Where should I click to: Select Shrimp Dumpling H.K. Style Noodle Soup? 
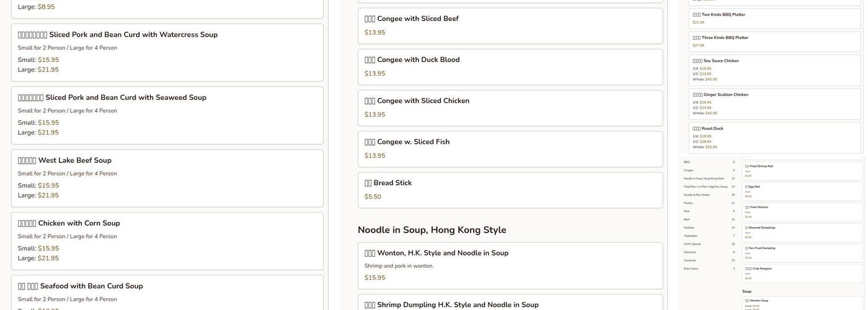(510, 303)
